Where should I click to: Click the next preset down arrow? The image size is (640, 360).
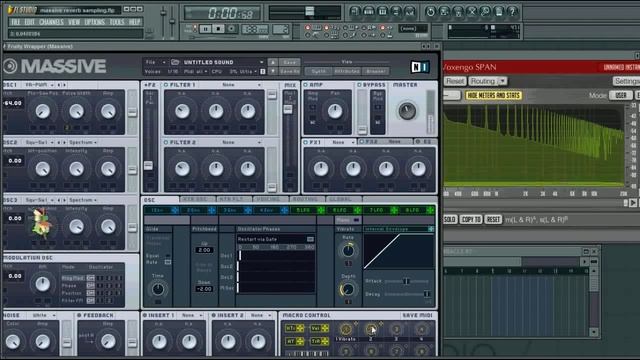click(273, 71)
